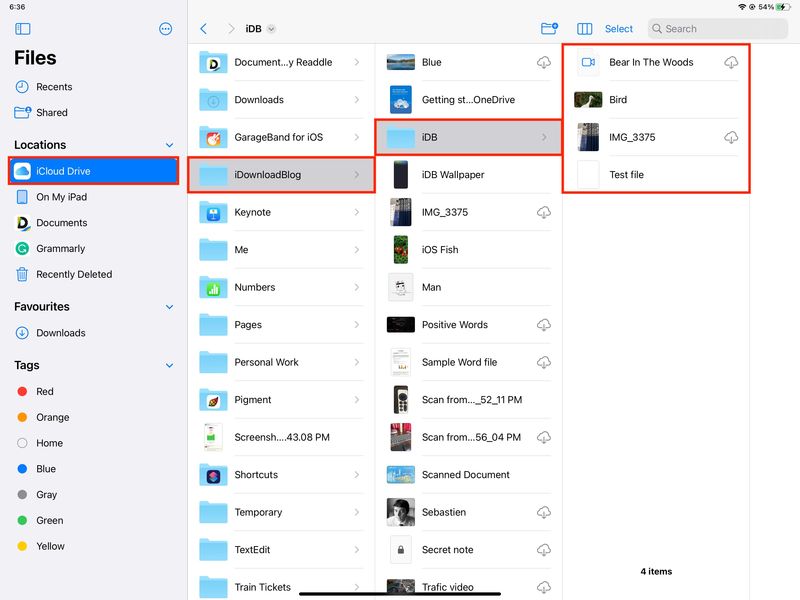Tap the Select button
Viewport: 800px width, 600px height.
click(618, 29)
